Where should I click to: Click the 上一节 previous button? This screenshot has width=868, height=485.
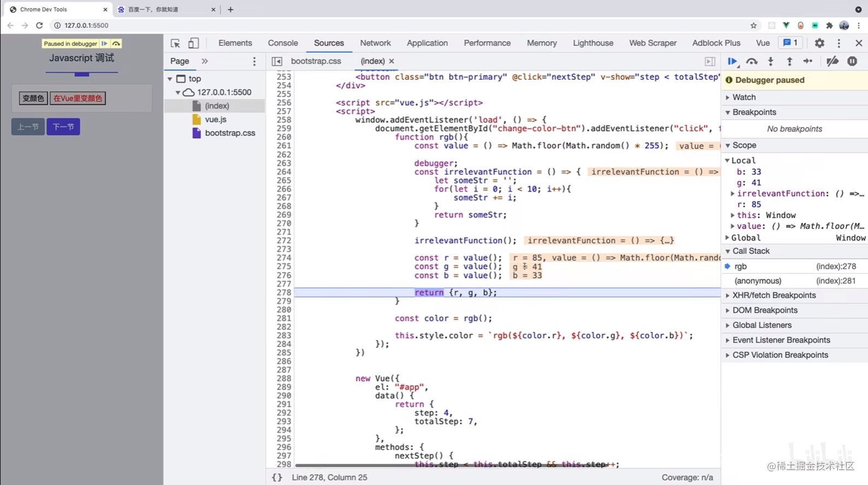click(28, 127)
